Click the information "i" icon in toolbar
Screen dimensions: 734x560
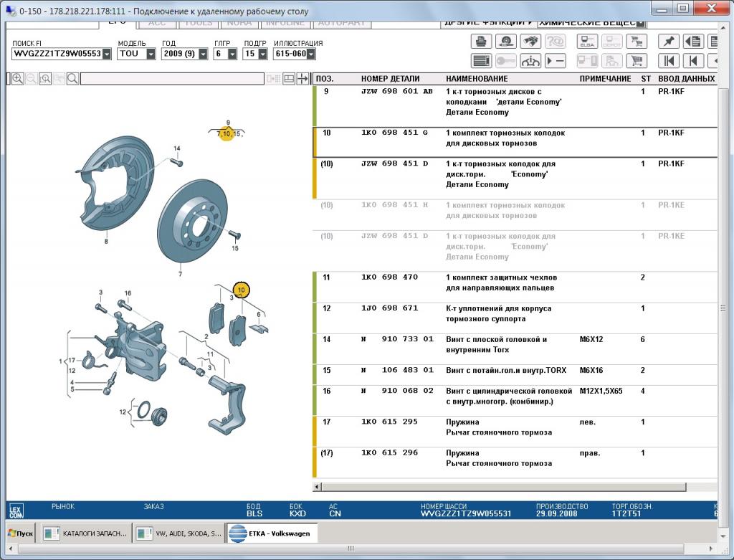click(530, 61)
